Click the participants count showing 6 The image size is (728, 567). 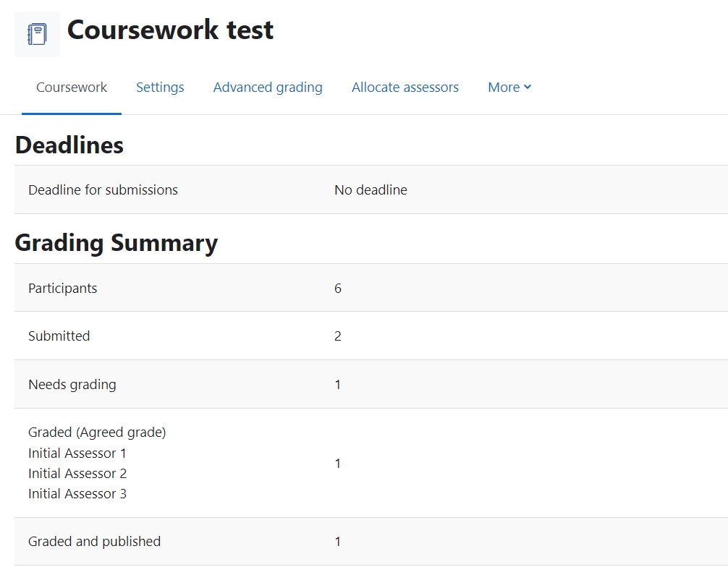point(337,288)
